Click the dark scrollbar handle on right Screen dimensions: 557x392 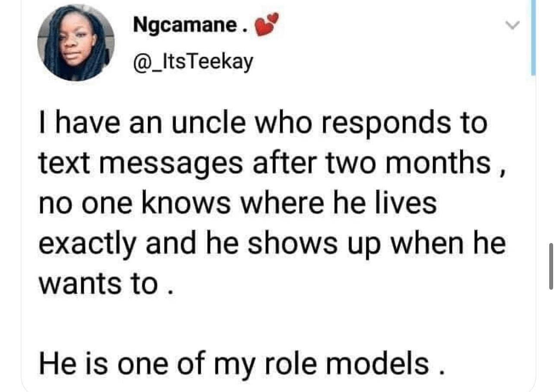(551, 266)
